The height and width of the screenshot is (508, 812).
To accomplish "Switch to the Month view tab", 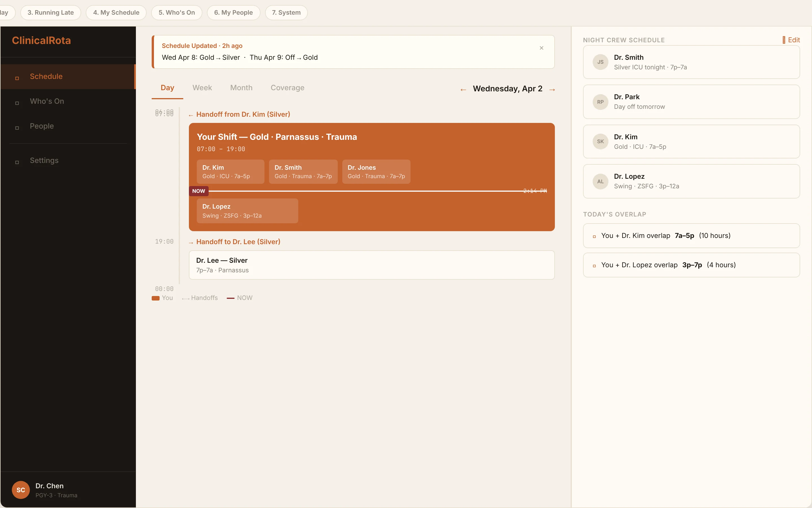I will coord(241,88).
